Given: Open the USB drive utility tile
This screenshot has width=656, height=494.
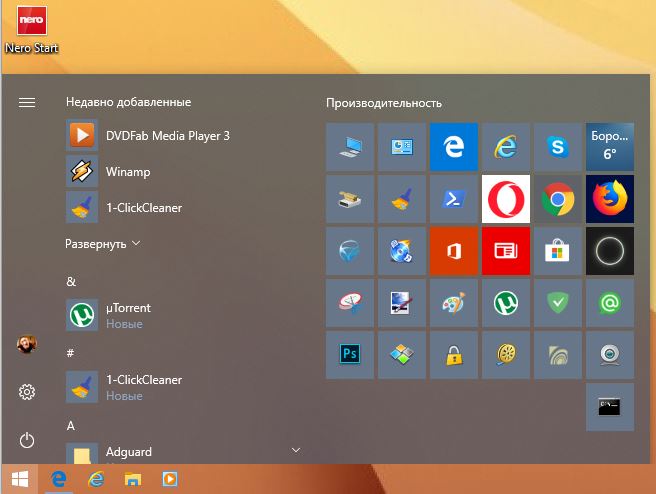Looking at the screenshot, I should 350,199.
